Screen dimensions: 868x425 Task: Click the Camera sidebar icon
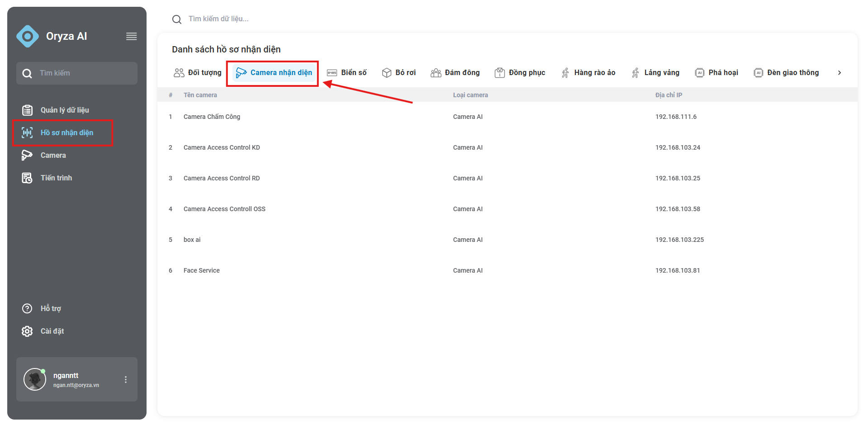27,155
